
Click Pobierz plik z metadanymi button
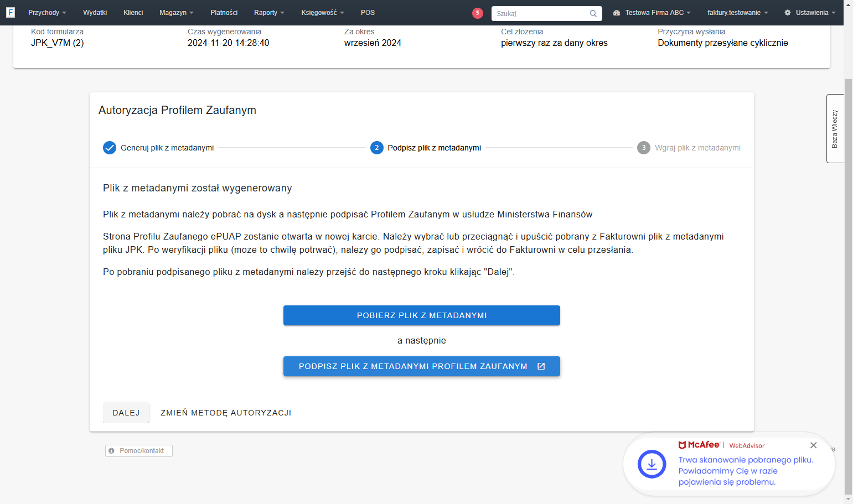422,315
